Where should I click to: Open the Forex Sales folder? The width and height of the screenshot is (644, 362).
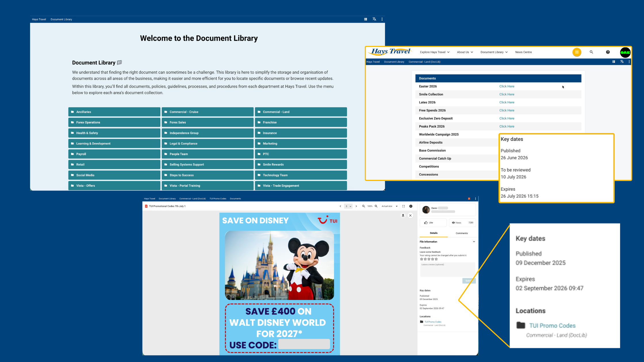coord(207,122)
